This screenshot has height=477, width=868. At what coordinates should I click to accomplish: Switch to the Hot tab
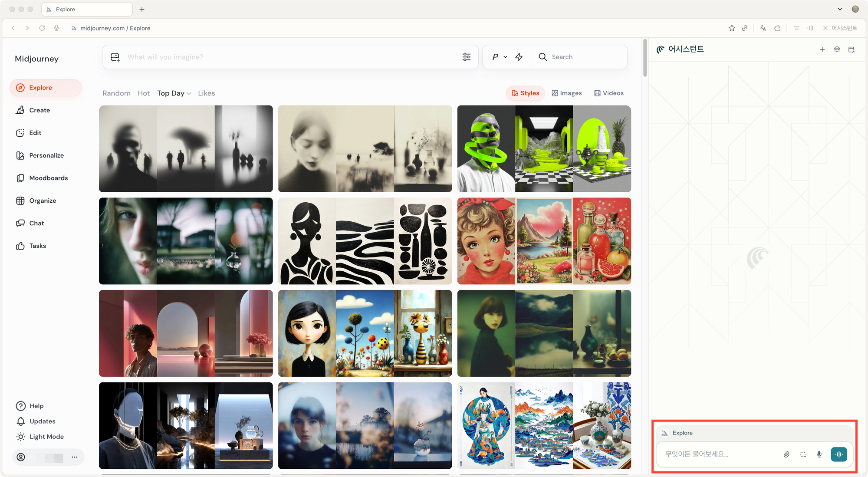pos(144,93)
